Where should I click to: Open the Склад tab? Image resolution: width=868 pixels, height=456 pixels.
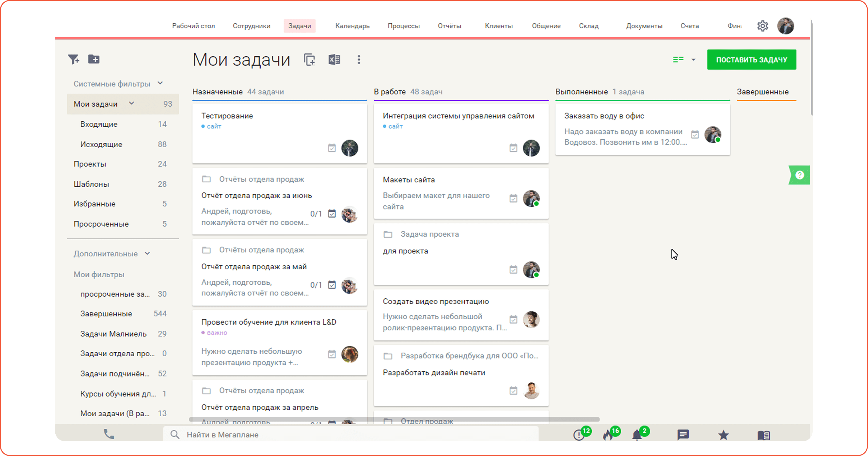pyautogui.click(x=589, y=26)
